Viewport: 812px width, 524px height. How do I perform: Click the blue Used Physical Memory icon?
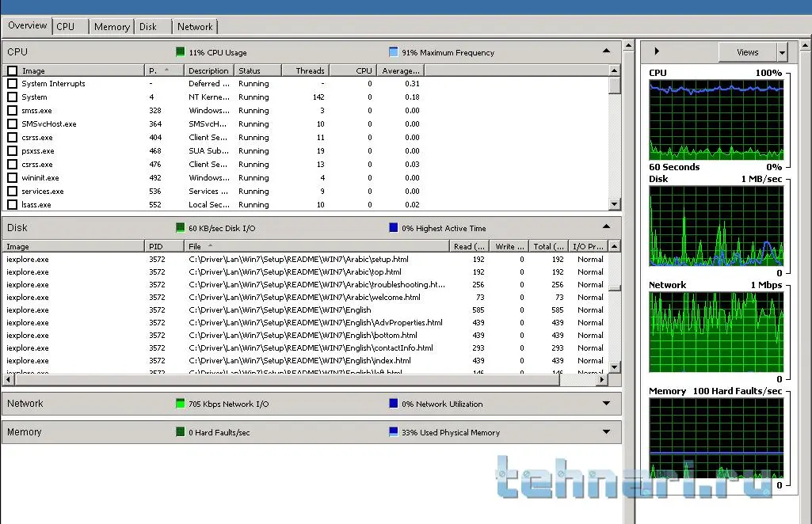[394, 432]
